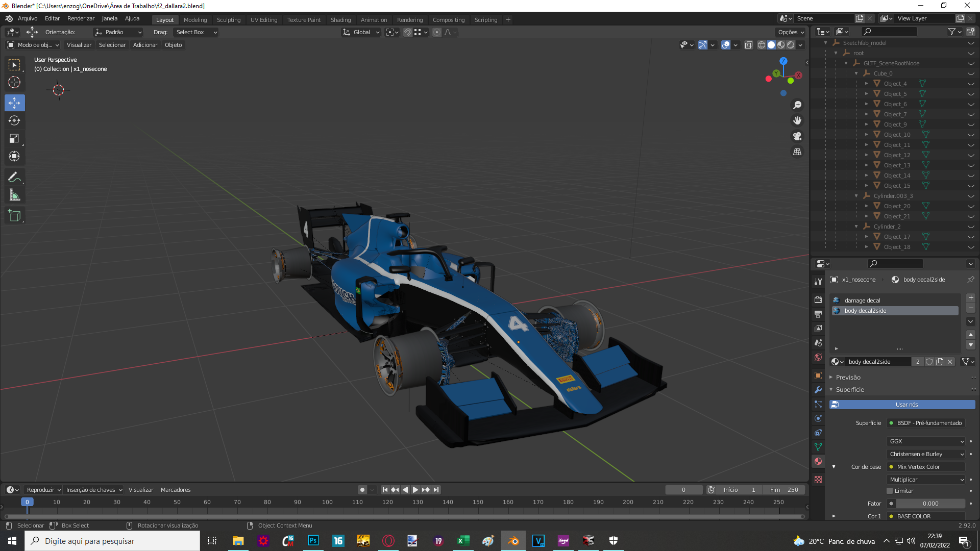Toggle proportional editing icon
This screenshot has width=980, height=551.
pos(437,32)
